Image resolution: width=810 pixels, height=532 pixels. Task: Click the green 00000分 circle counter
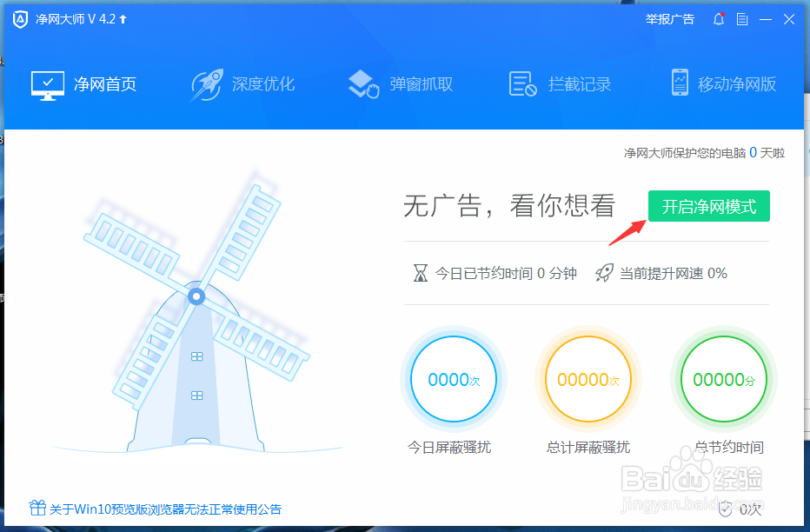pyautogui.click(x=724, y=379)
